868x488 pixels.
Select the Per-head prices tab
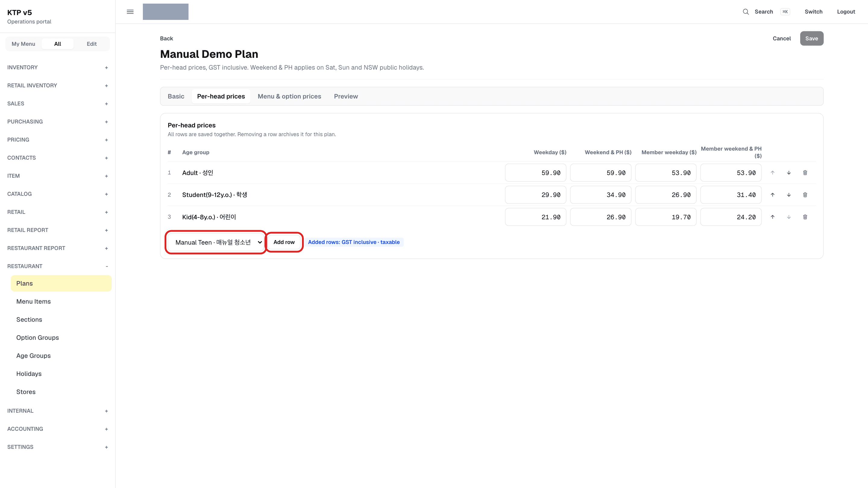coord(221,96)
